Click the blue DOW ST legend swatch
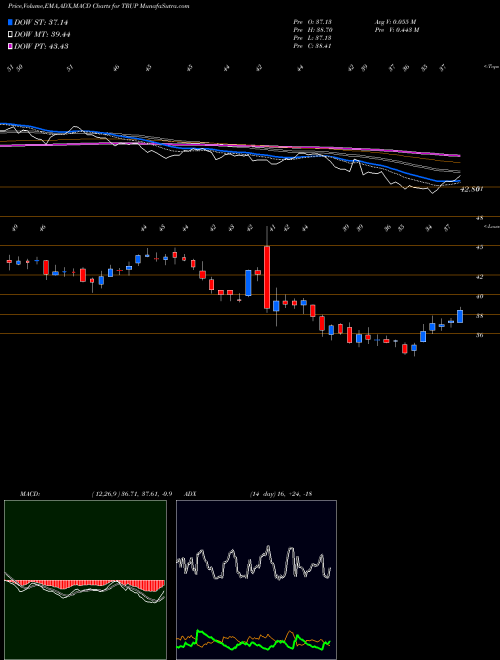 10,22
